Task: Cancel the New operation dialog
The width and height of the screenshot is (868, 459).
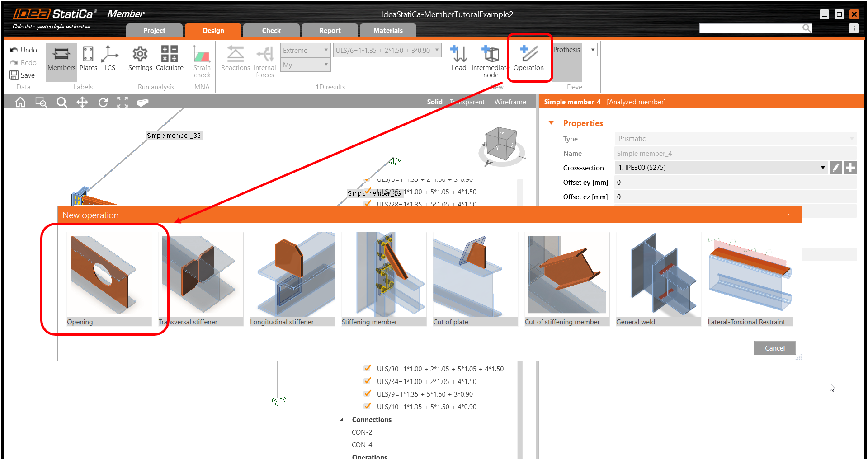Action: pos(774,347)
